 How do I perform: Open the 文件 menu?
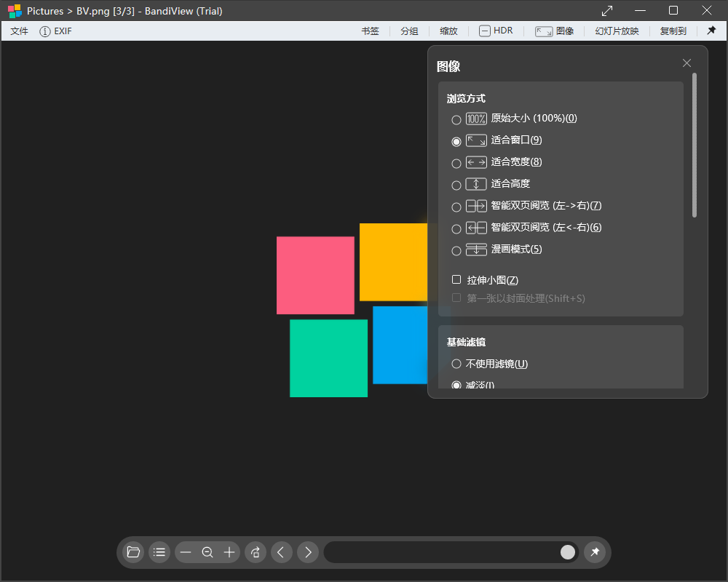19,31
